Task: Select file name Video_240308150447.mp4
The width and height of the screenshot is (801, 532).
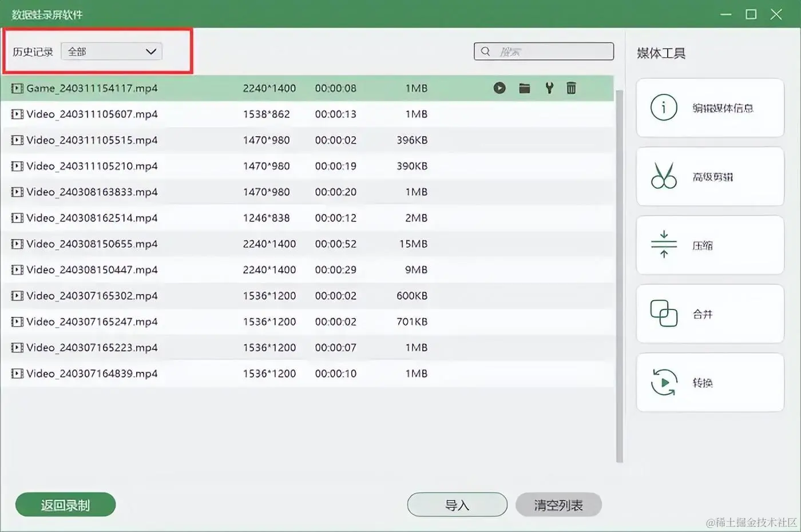Action: 92,270
